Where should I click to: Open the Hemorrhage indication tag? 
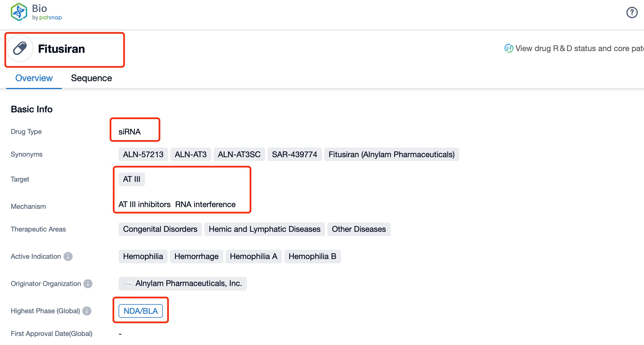196,256
